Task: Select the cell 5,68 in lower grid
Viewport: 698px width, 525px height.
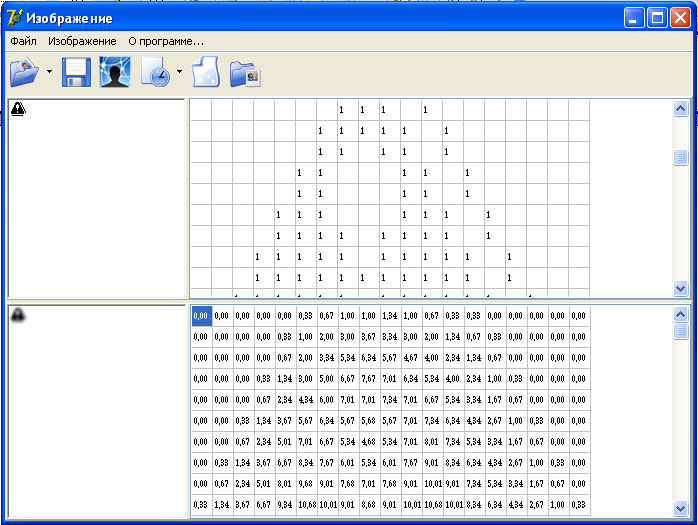Action: 369,421
